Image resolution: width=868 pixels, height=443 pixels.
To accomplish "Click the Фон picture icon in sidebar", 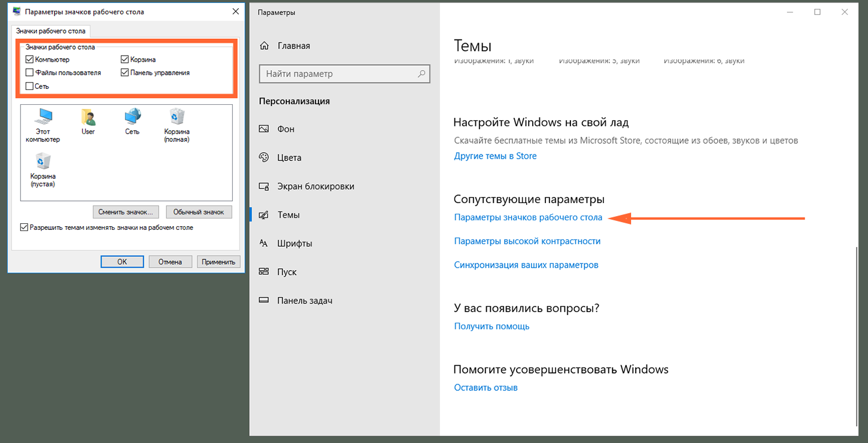I will 264,129.
